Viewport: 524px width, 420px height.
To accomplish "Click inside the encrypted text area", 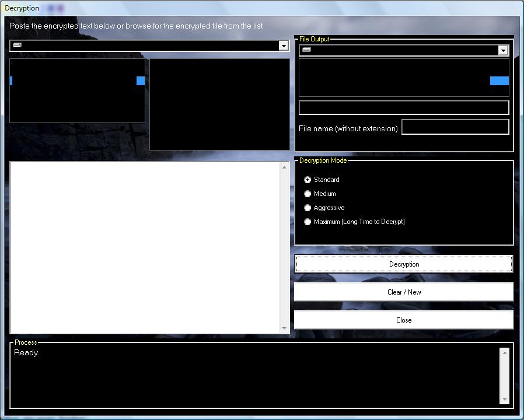I will tap(145, 247).
